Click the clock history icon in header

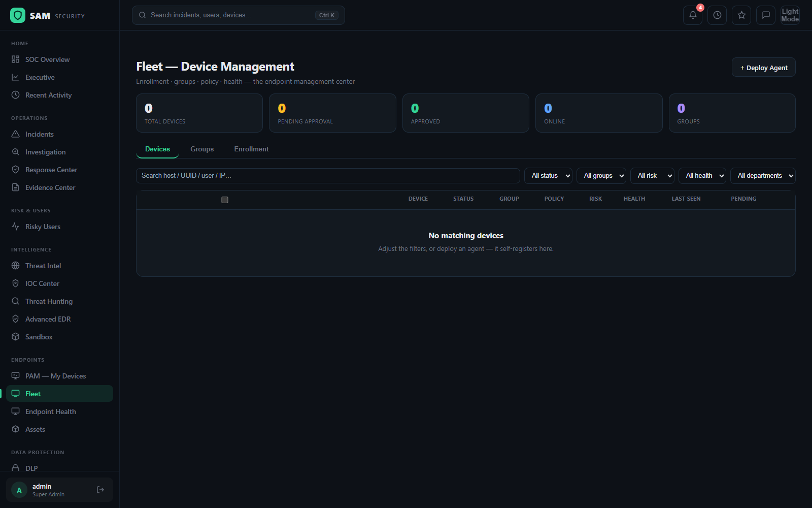tap(717, 15)
